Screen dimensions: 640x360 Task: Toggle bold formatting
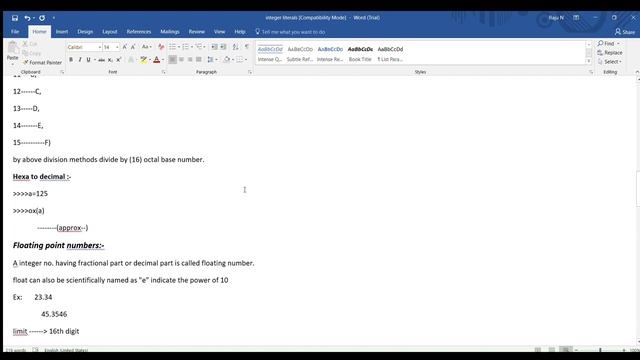click(x=71, y=60)
